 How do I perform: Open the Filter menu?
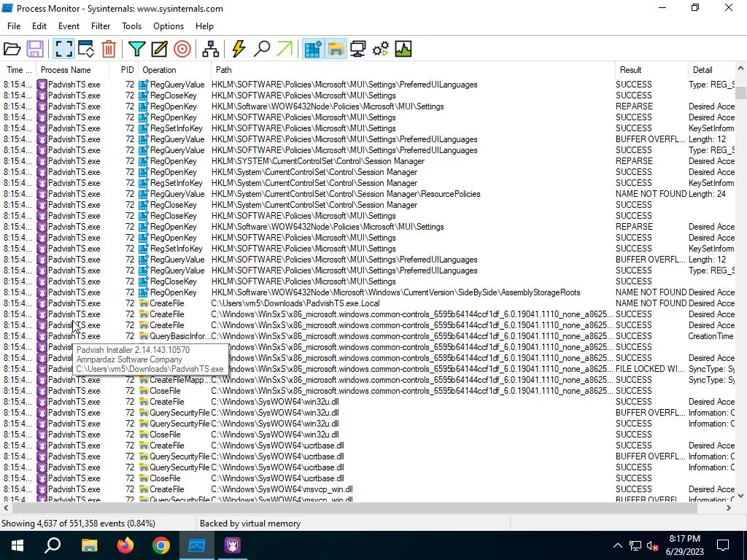(x=101, y=26)
